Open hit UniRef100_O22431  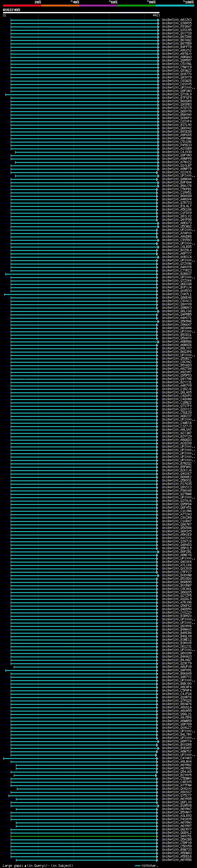click(x=177, y=172)
